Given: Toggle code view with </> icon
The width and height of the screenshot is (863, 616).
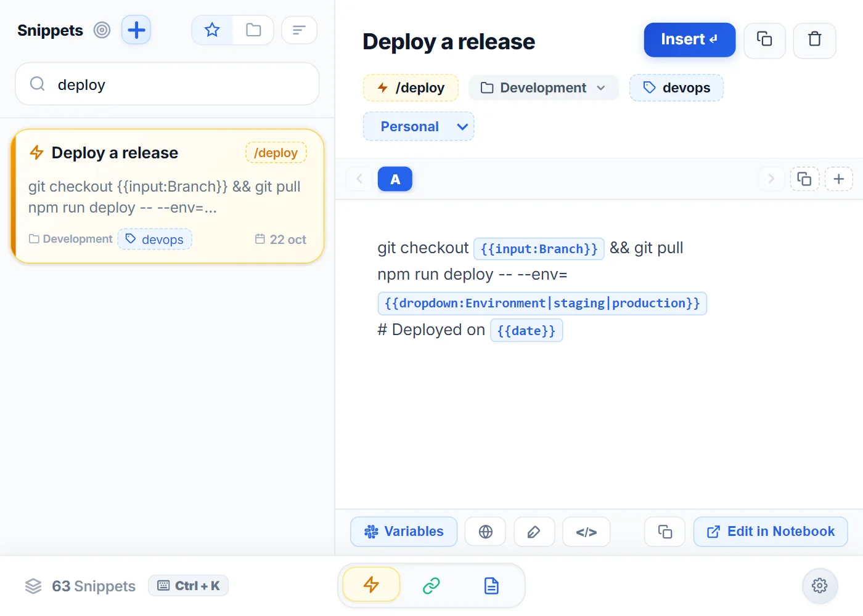Looking at the screenshot, I should click(x=586, y=532).
